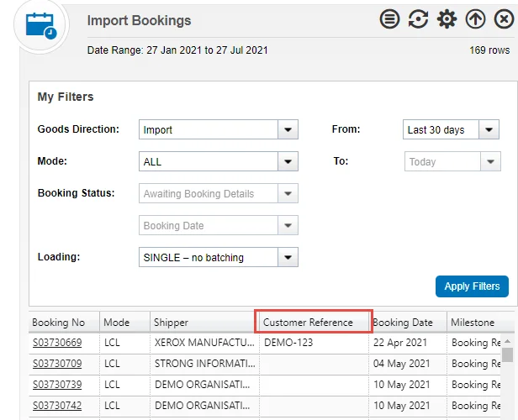Open the Mode dropdown arrow
Screen dimensions: 518x420
point(288,162)
